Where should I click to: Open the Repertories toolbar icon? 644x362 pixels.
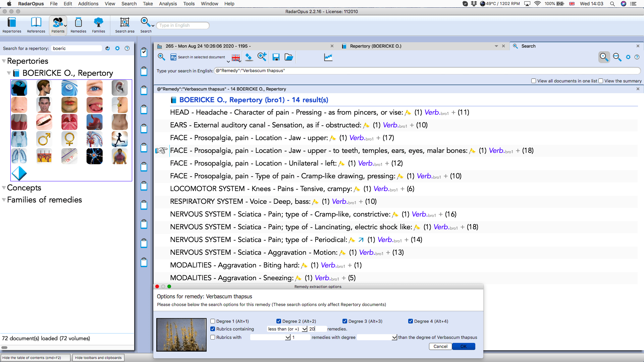[x=12, y=25]
